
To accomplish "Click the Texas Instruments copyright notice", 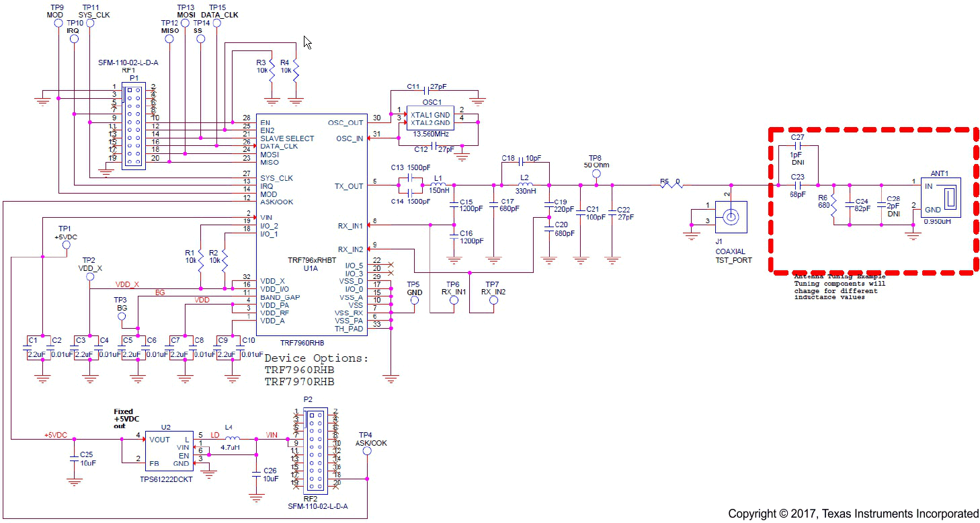I will coord(854,514).
